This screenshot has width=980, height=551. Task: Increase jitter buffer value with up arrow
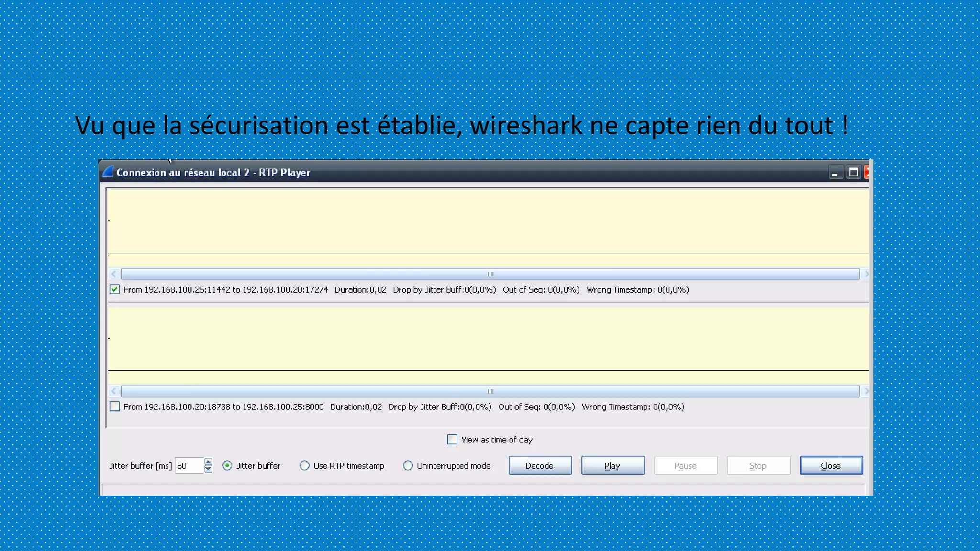pyautogui.click(x=208, y=462)
